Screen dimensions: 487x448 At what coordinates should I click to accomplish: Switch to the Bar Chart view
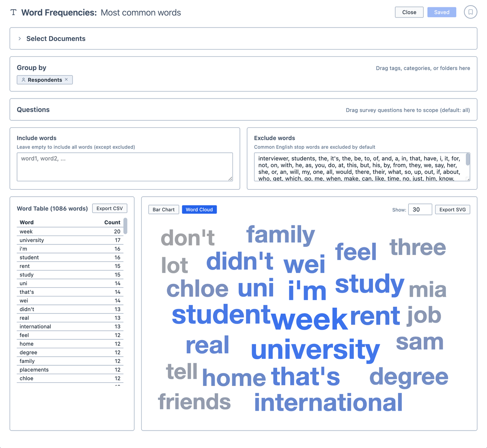pyautogui.click(x=164, y=210)
